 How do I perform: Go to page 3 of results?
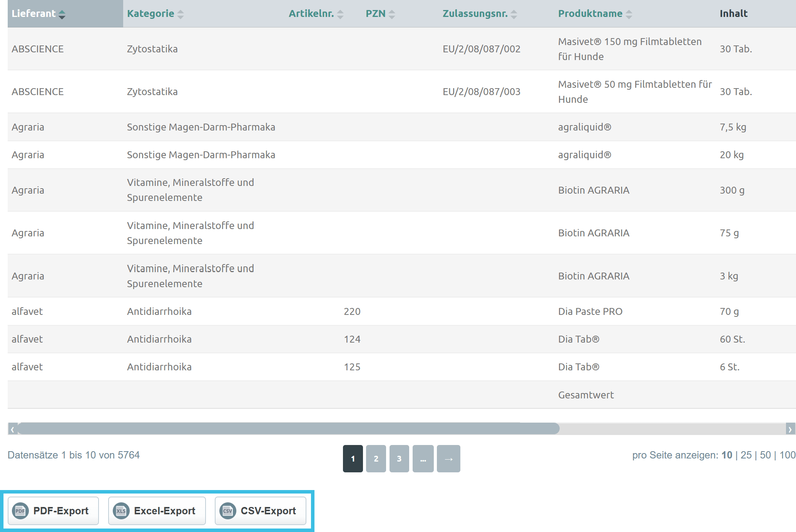pos(399,458)
